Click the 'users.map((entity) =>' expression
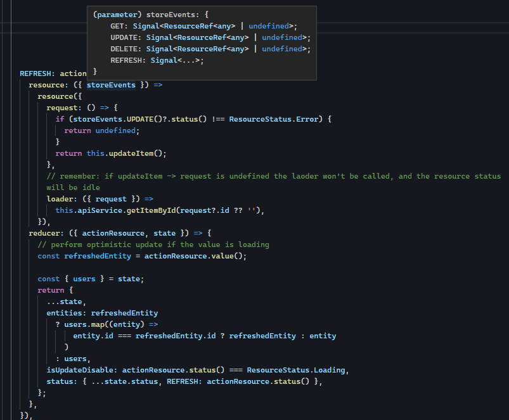509x420 pixels. [x=111, y=324]
